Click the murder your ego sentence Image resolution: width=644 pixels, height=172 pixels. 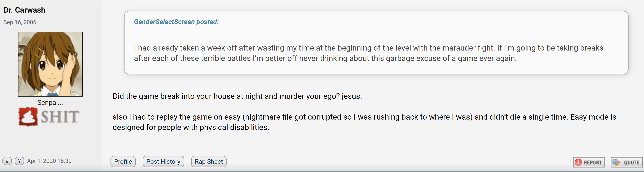pos(237,96)
